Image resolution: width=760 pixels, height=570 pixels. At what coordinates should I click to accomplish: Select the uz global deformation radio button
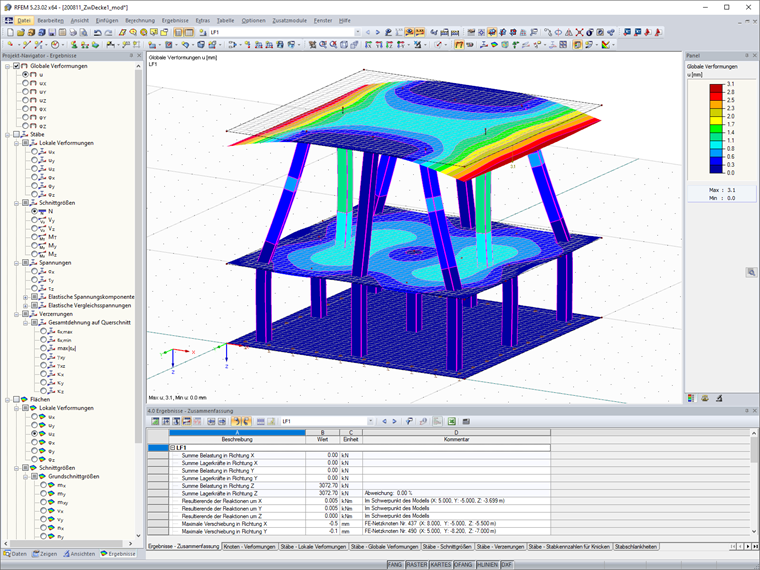click(25, 100)
